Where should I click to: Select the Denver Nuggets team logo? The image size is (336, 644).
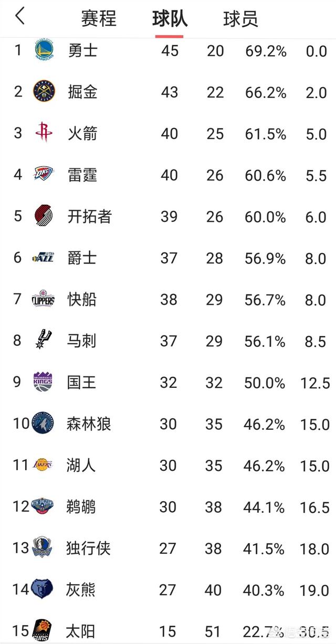point(43,91)
